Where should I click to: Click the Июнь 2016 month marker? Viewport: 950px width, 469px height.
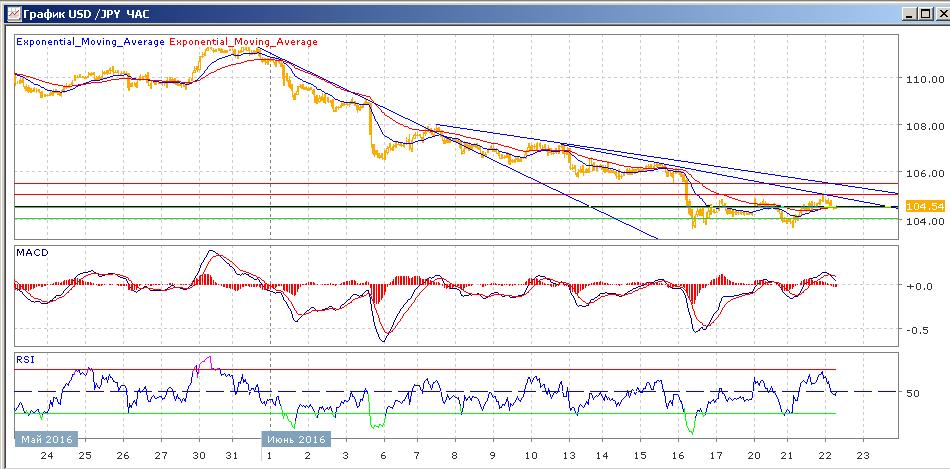point(295,439)
